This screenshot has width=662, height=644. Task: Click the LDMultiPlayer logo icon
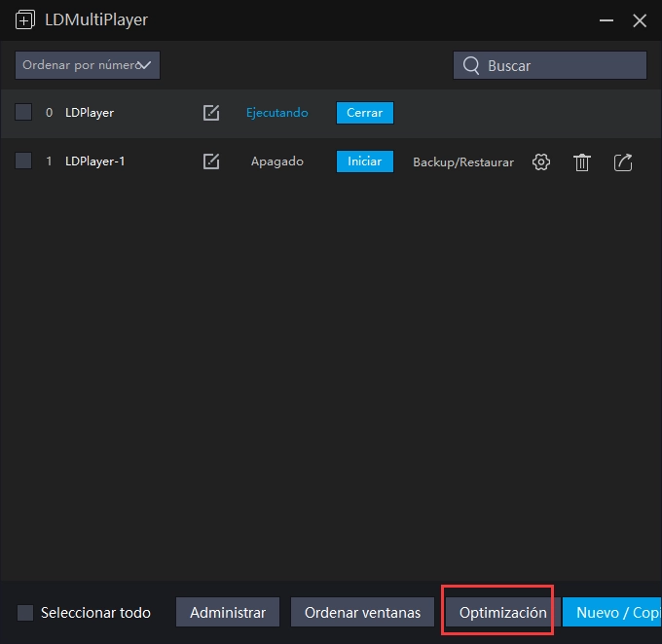[x=25, y=19]
